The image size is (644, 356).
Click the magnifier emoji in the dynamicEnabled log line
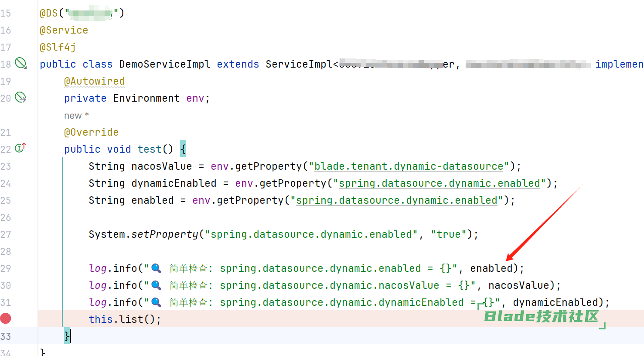(156, 302)
